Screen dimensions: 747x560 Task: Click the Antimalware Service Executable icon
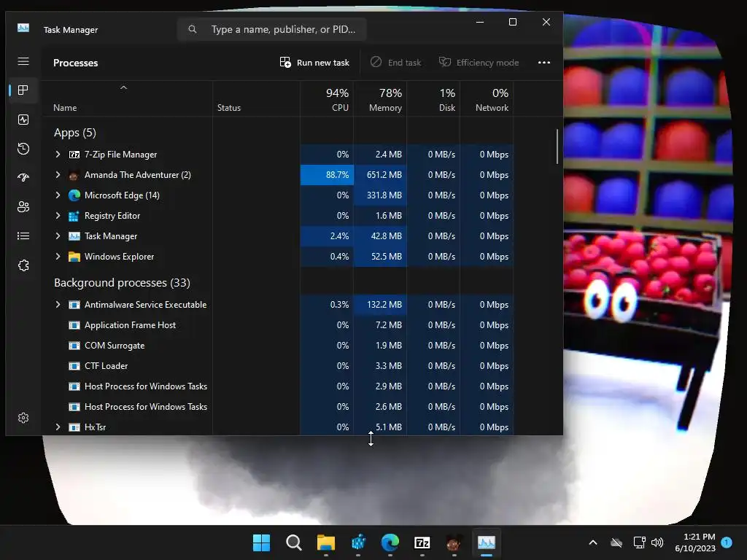pyautogui.click(x=74, y=305)
